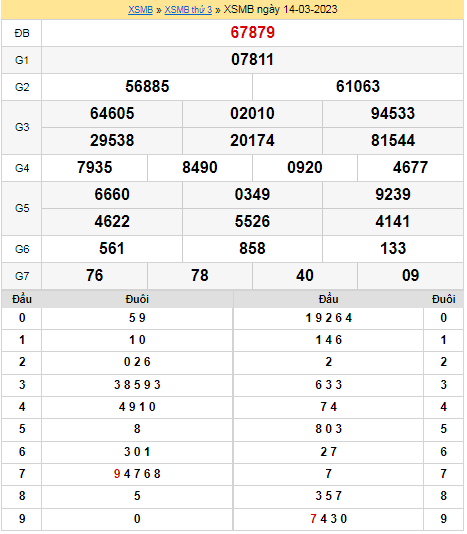Select G7 number 76
The height and width of the screenshot is (534, 467).
[x=95, y=276]
